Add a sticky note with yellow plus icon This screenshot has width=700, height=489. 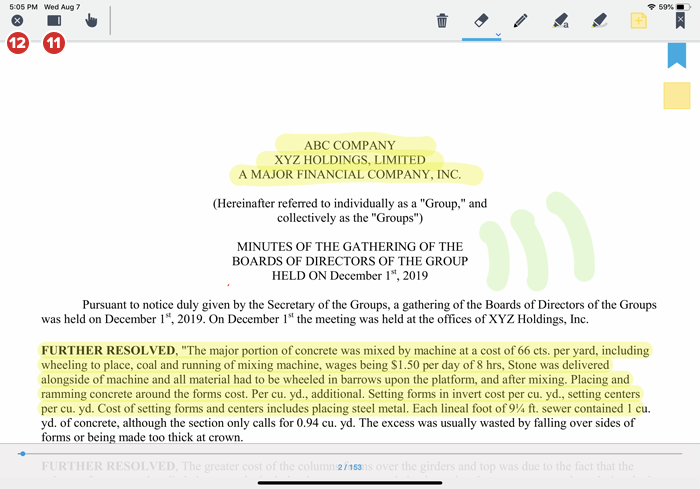pyautogui.click(x=638, y=20)
